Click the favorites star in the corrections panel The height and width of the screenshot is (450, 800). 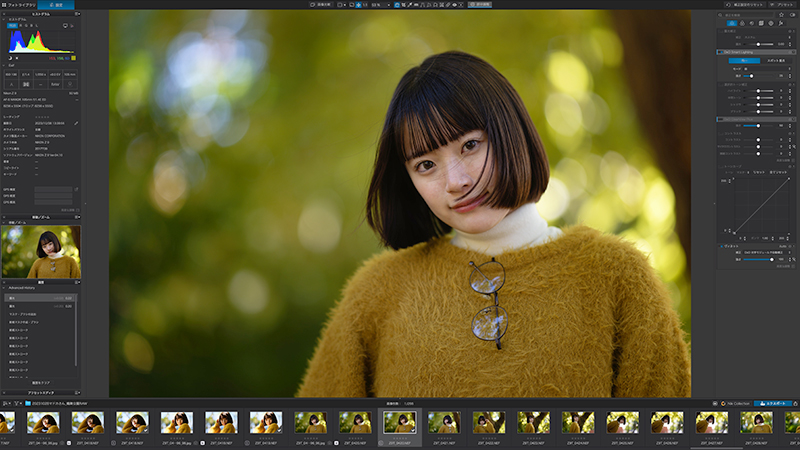pyautogui.click(x=781, y=15)
